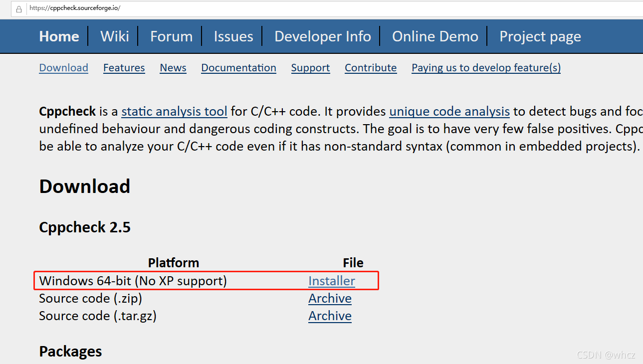
Task: Click the 'Platform' column header
Action: (x=174, y=263)
